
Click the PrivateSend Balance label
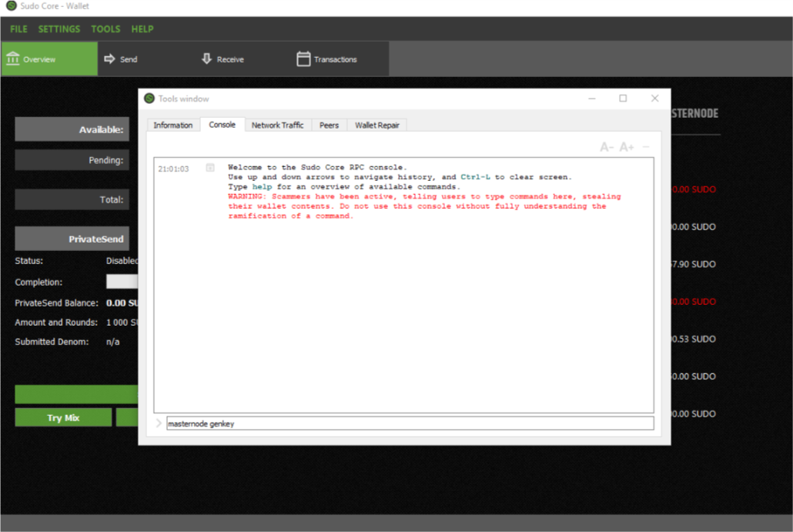coord(57,303)
